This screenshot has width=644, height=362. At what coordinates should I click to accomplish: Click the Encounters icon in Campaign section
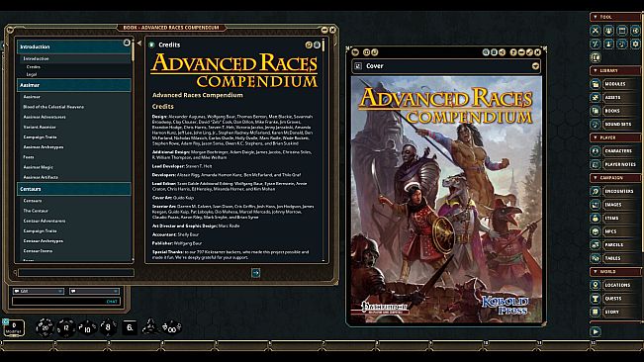(596, 191)
